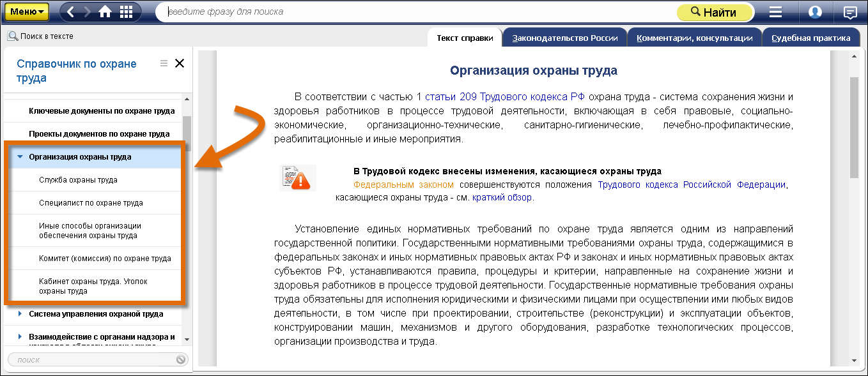Click the top search phrase input field

tap(415, 12)
